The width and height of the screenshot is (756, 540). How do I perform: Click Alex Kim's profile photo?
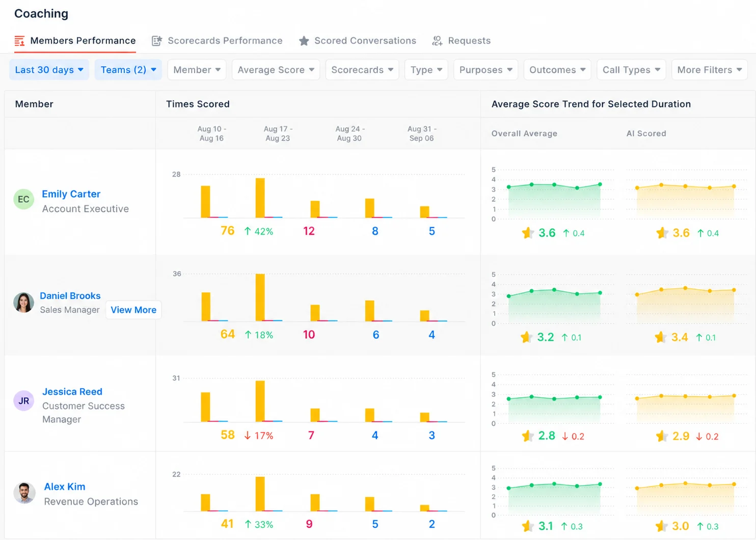(24, 493)
